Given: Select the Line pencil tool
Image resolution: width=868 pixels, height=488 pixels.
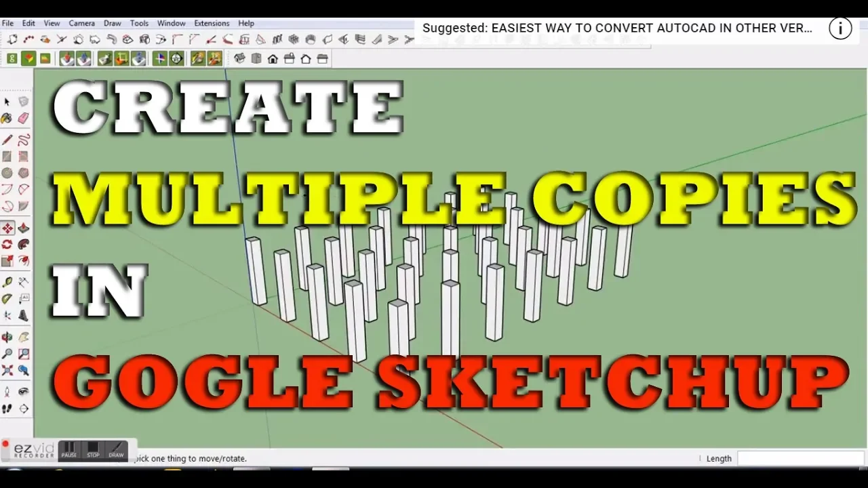Looking at the screenshot, I should click(7, 140).
